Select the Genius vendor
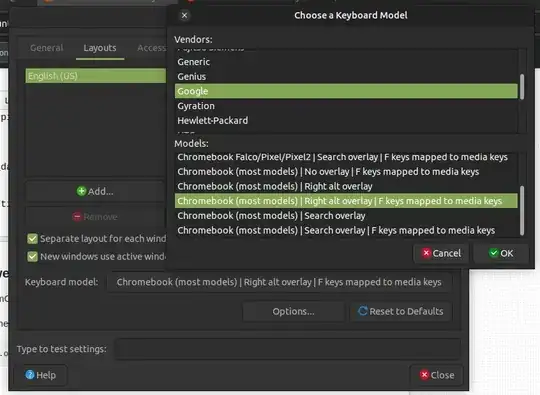 tap(346, 76)
